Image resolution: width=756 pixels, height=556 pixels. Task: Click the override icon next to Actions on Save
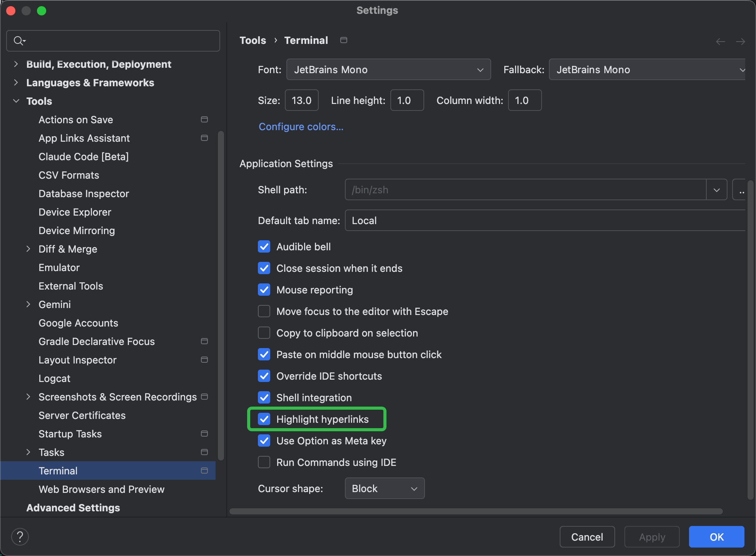(x=204, y=119)
